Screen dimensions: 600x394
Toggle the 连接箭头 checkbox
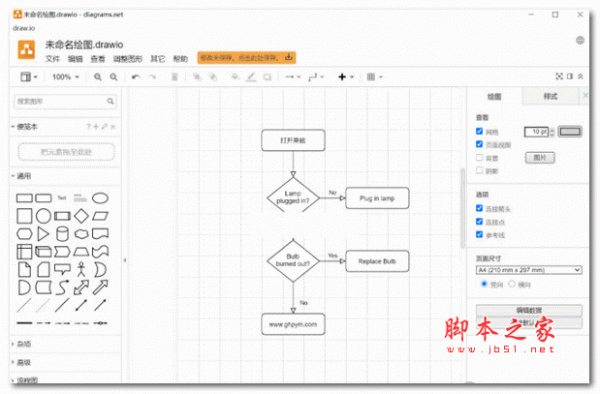[479, 208]
